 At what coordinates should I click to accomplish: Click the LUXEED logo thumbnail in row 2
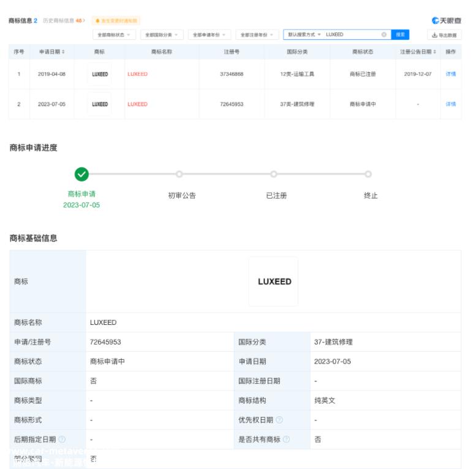(x=100, y=104)
